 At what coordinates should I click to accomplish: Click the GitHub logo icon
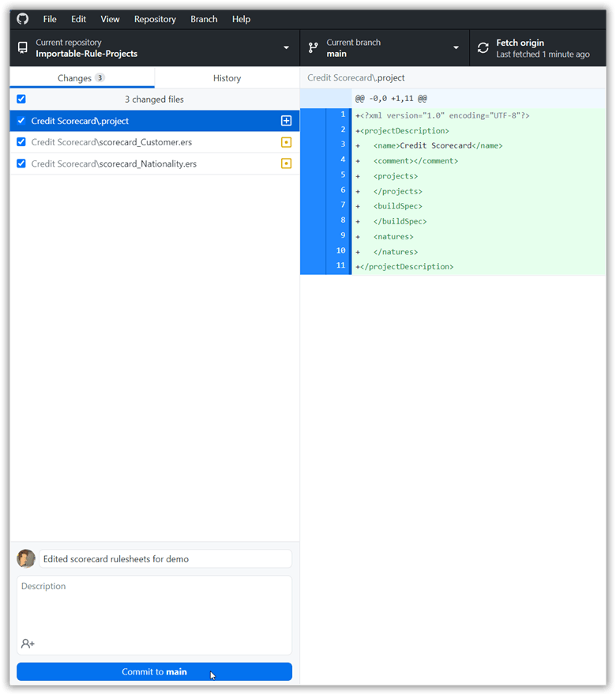tap(23, 19)
